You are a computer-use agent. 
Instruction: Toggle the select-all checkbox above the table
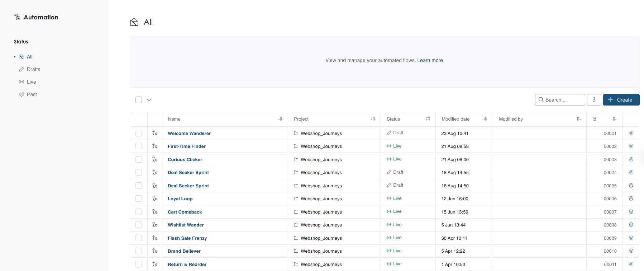pyautogui.click(x=139, y=100)
